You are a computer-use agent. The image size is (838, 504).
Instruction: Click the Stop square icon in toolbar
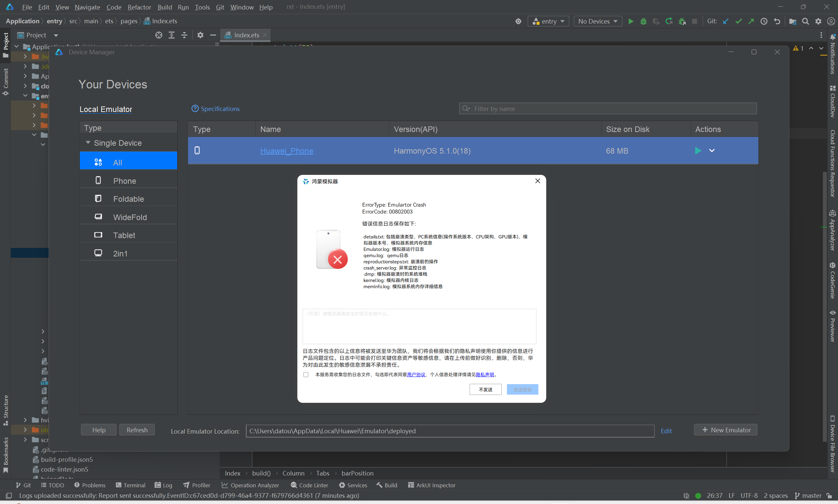click(694, 21)
